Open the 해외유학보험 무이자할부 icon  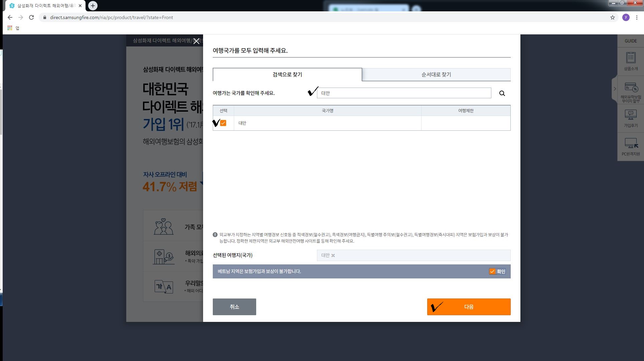631,93
